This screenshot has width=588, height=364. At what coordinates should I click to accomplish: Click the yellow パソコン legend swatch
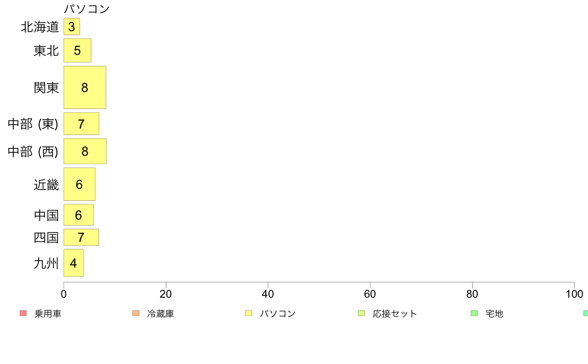tap(248, 314)
